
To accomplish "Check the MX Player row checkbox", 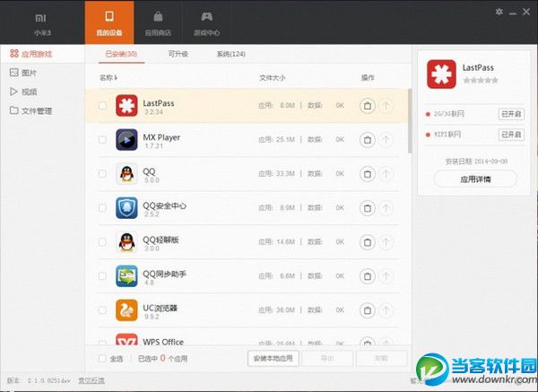I will click(102, 139).
